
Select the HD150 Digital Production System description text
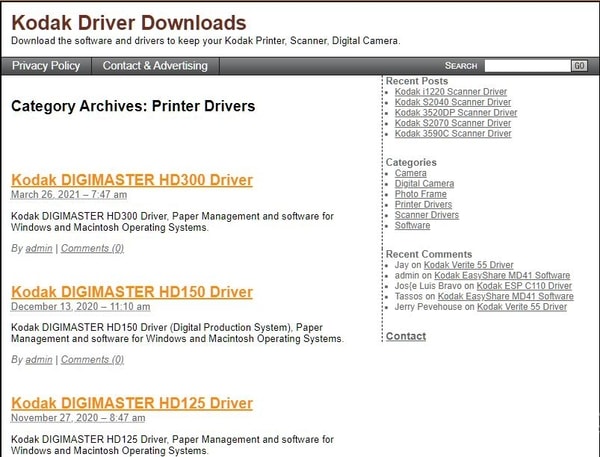(177, 333)
